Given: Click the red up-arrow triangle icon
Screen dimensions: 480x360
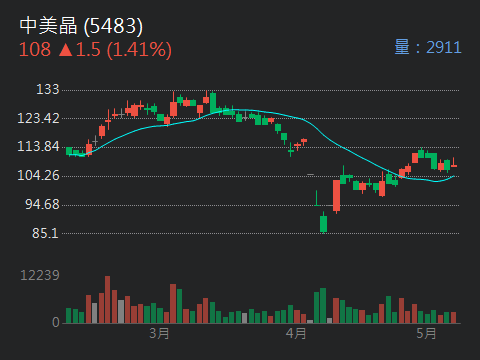Looking at the screenshot, I should 66,50.
